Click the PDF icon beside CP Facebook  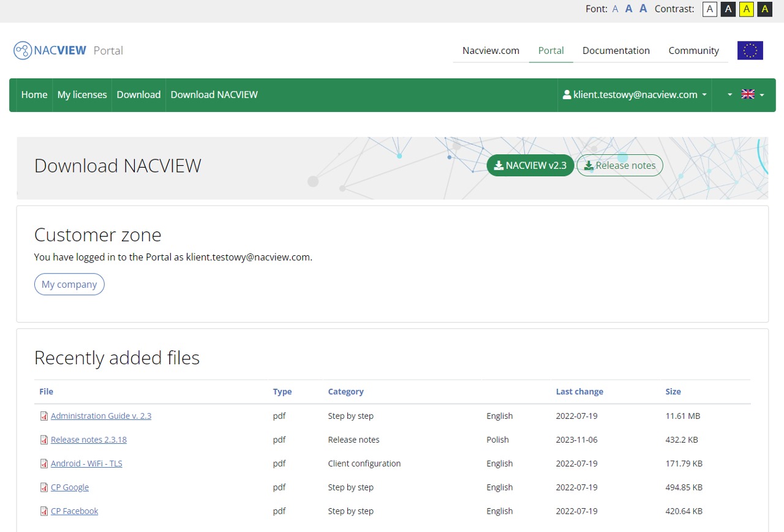pyautogui.click(x=43, y=511)
